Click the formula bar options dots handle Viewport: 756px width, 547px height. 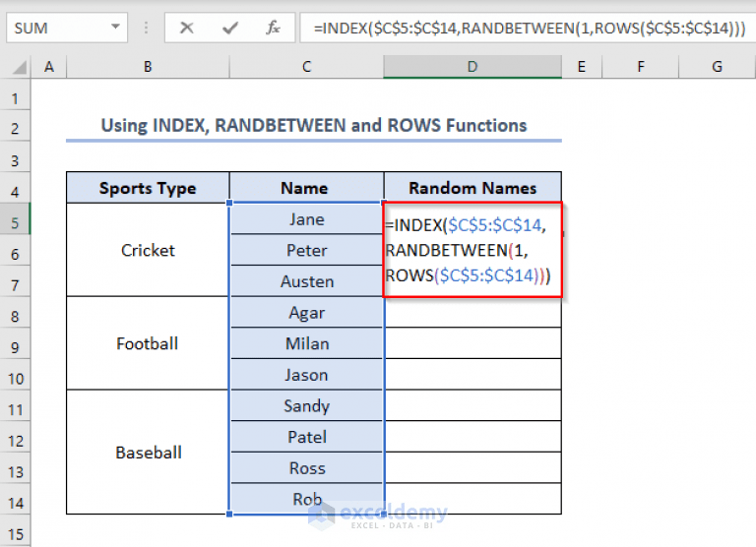[x=146, y=28]
